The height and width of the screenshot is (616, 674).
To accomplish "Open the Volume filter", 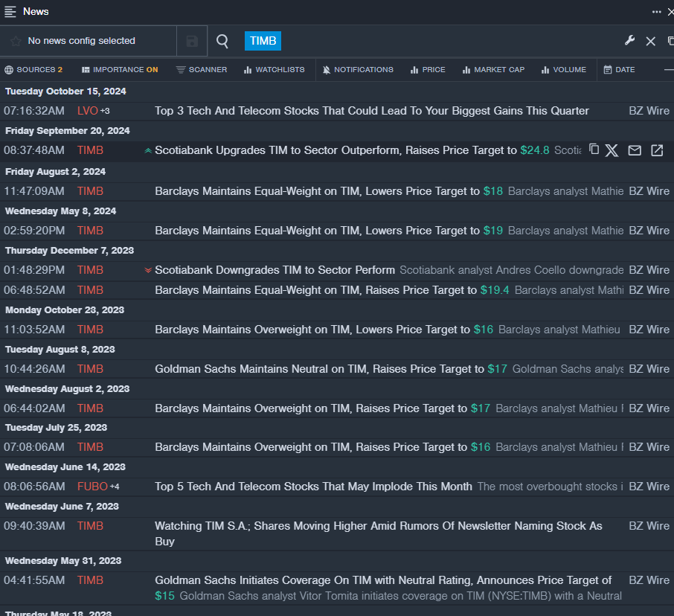I will point(564,70).
